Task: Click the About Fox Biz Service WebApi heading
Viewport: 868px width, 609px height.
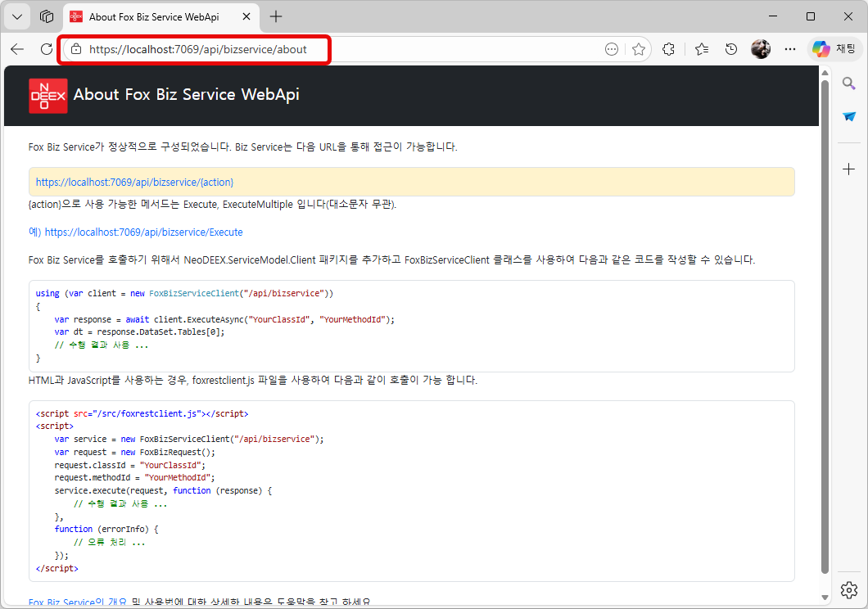Action: 186,95
